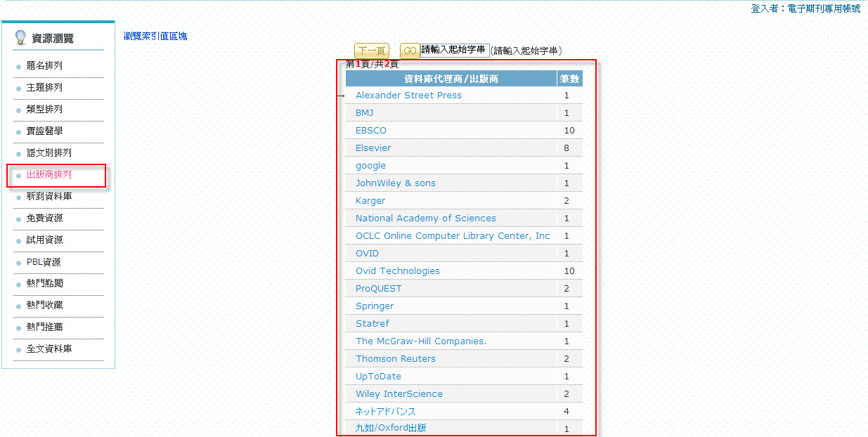Open the Ovid Technologies link
868x437 pixels.
pyautogui.click(x=398, y=270)
